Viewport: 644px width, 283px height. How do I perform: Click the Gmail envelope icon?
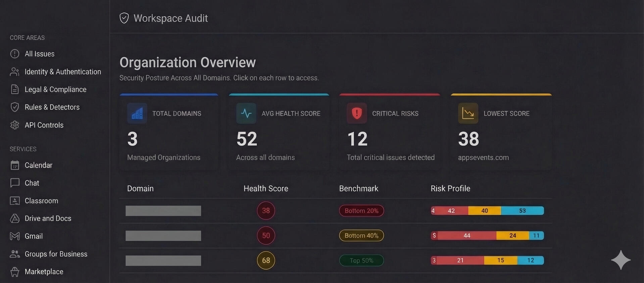(15, 236)
